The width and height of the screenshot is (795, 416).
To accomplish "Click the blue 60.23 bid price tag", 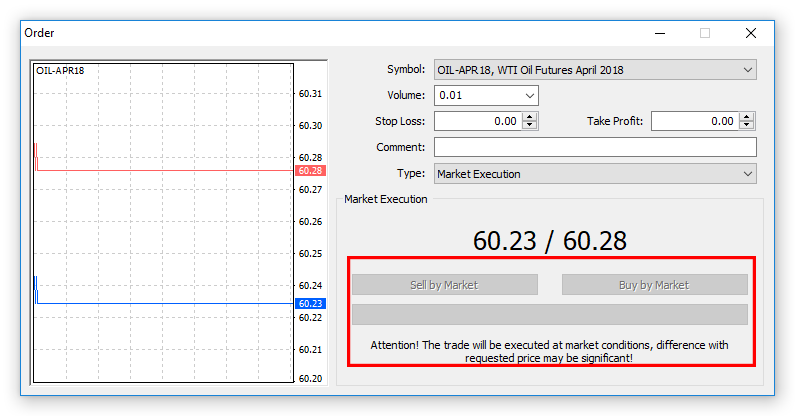I will click(310, 303).
